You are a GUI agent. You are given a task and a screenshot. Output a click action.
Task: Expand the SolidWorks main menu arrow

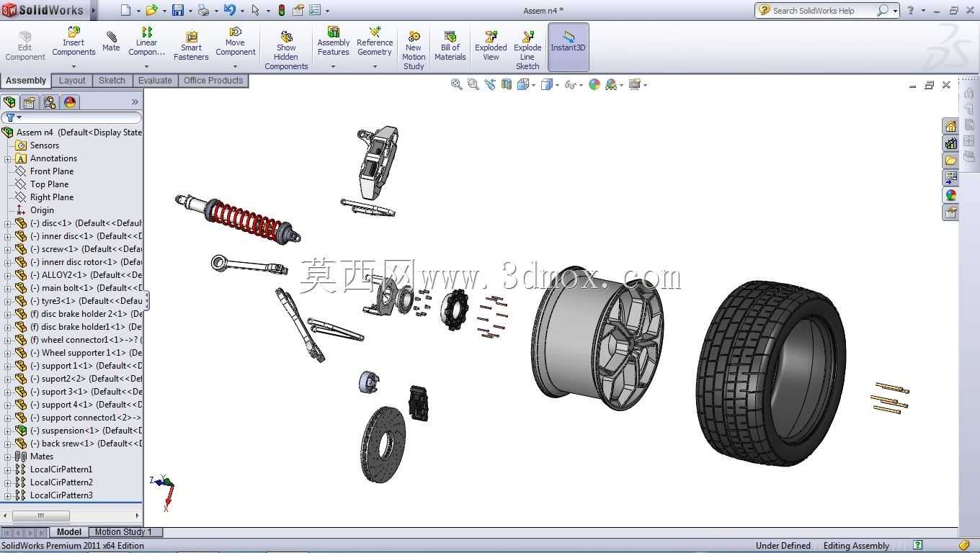coord(93,10)
